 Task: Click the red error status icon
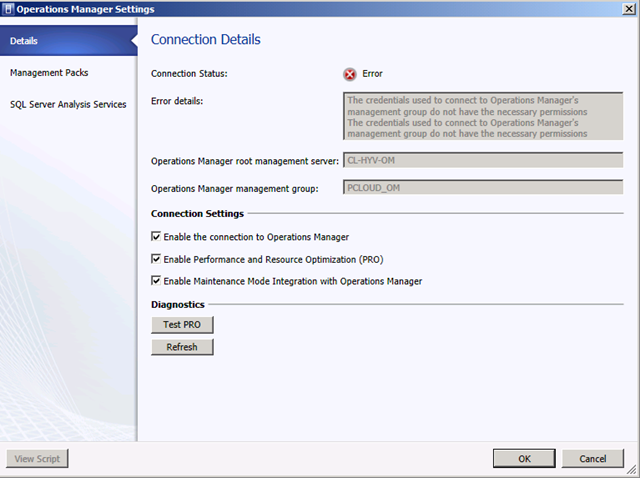(x=350, y=74)
